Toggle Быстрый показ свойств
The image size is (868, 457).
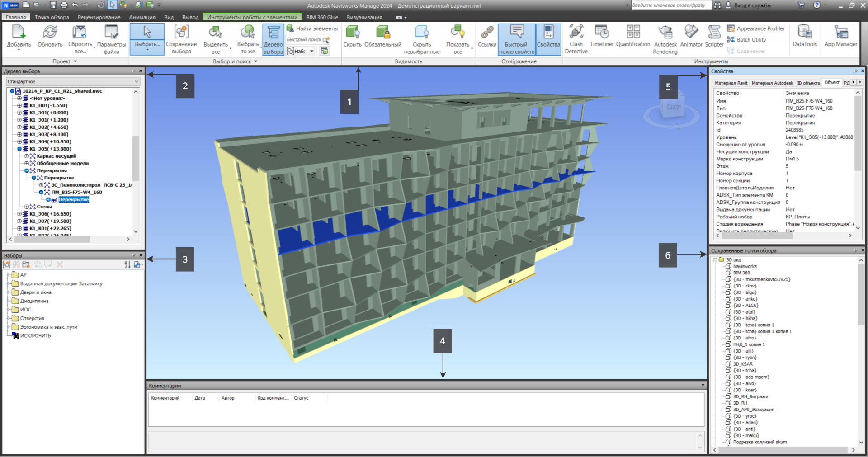516,39
